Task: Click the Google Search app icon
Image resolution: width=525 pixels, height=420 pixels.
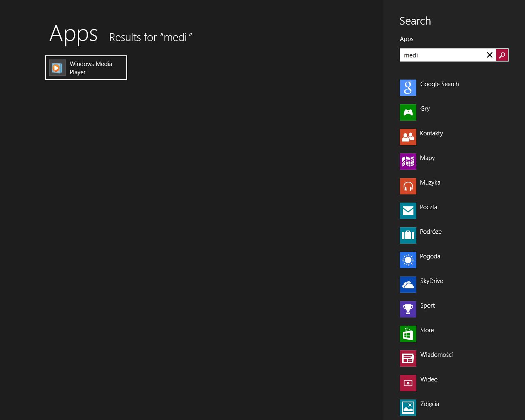Action: pos(408,88)
